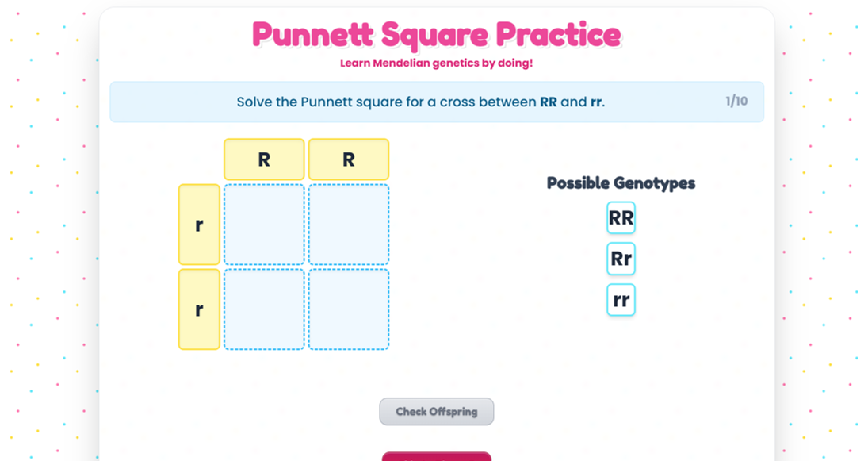Click the bottom-left empty Punnett square cell
868x461 pixels.
(x=264, y=309)
